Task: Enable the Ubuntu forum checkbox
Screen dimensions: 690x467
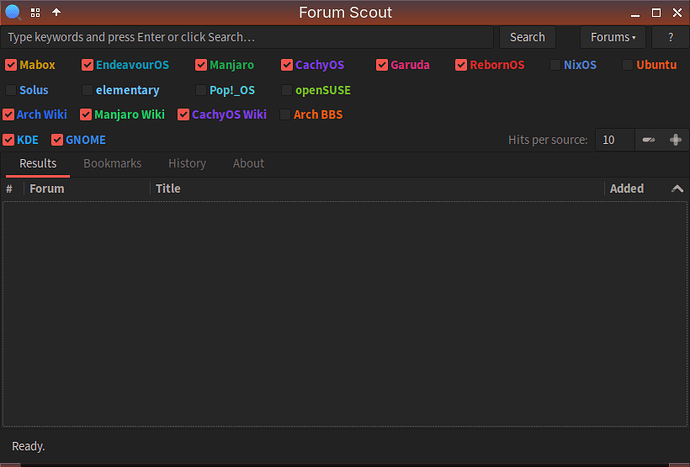Action: [x=628, y=65]
